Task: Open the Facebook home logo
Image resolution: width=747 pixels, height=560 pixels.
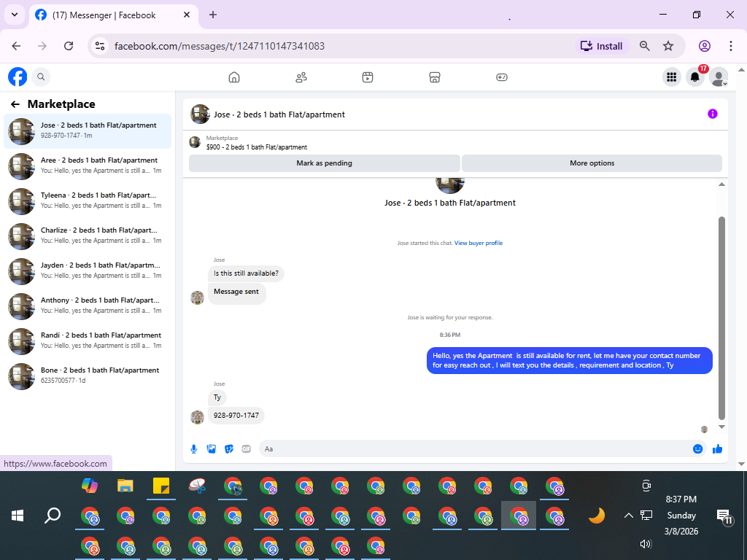Action: tap(18, 77)
